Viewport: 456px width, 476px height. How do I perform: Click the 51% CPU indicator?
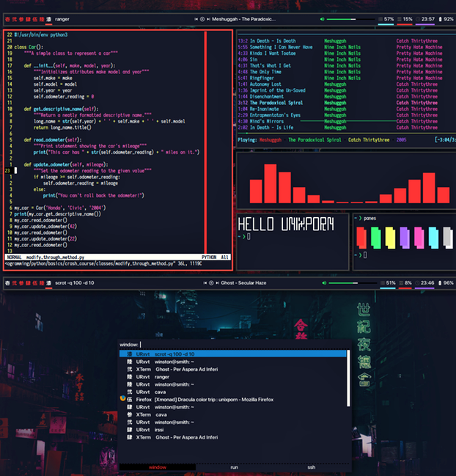point(388,283)
